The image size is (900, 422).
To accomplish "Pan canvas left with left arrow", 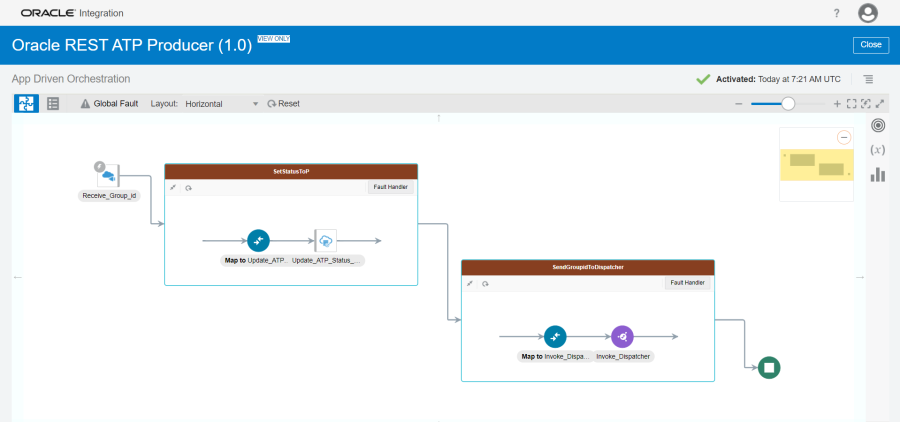I will [17, 277].
